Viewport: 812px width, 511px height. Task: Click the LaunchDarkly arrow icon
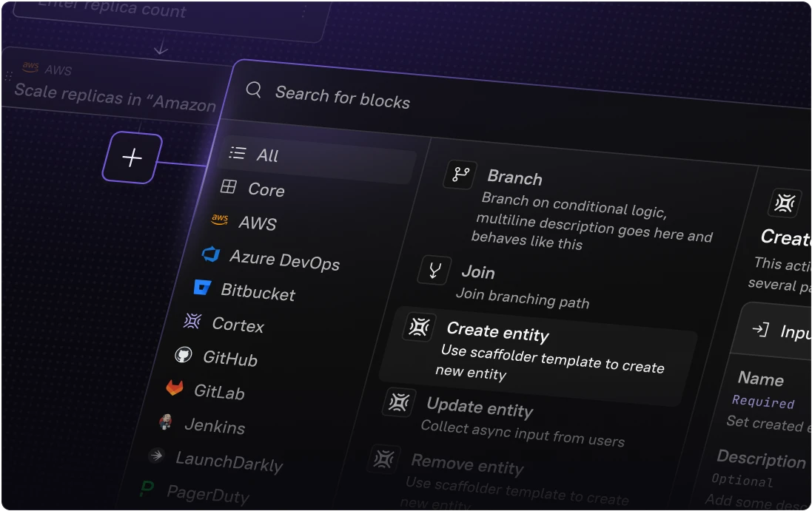[x=156, y=456]
